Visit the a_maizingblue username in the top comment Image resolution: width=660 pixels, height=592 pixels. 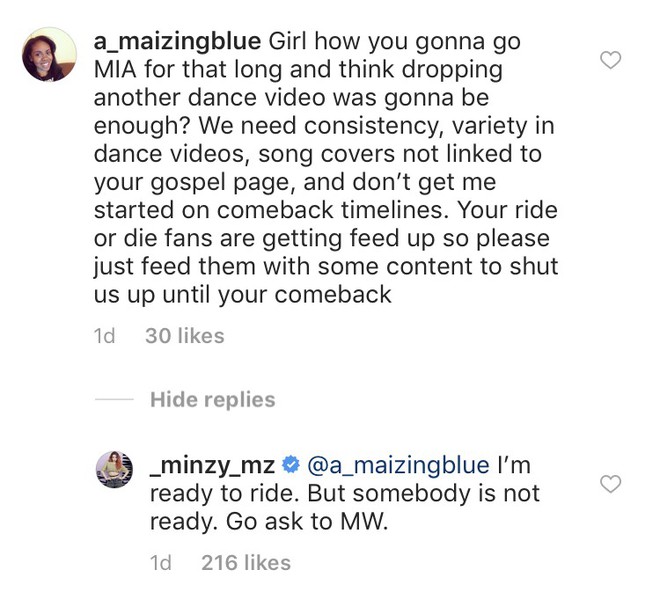pyautogui.click(x=177, y=42)
